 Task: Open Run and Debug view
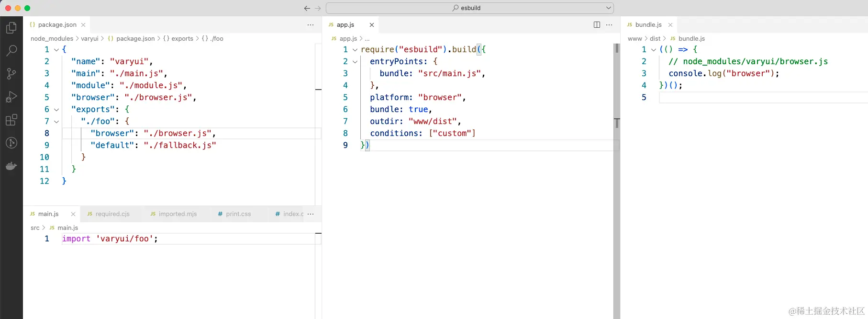(11, 97)
